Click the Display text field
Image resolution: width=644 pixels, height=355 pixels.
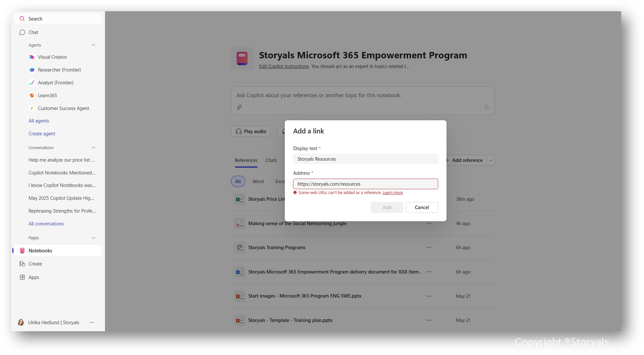coord(365,159)
